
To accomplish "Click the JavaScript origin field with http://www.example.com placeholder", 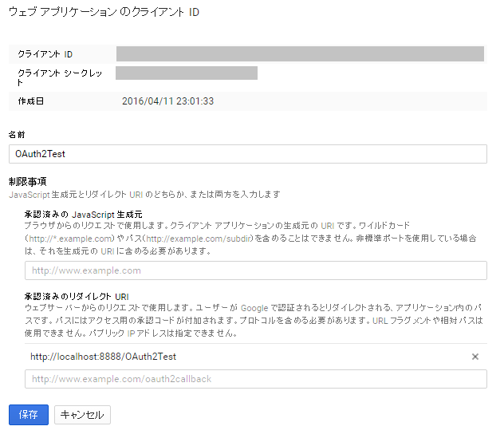I will coord(255,270).
